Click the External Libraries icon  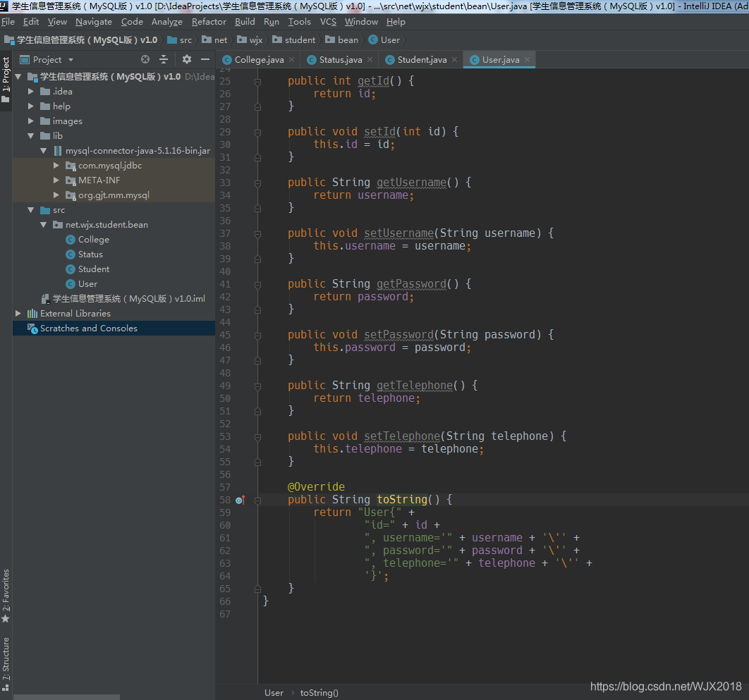[x=32, y=314]
